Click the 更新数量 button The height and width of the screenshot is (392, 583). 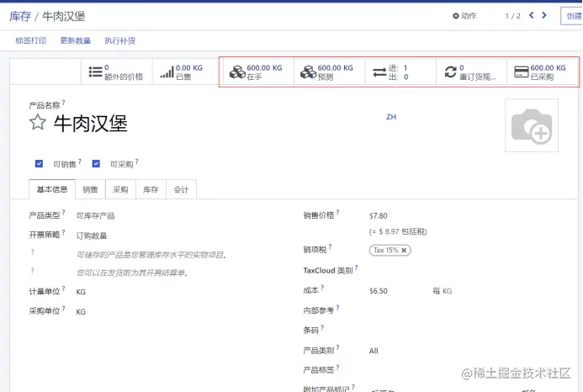[x=76, y=40]
